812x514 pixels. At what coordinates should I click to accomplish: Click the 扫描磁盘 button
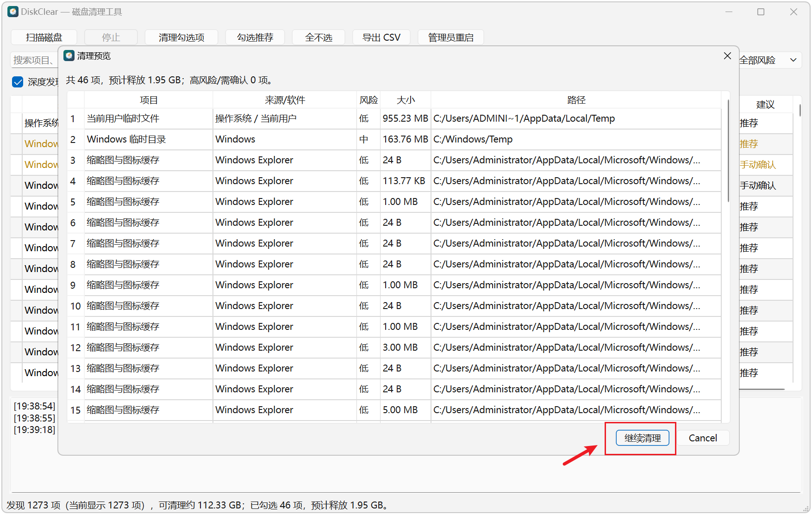[x=44, y=37]
